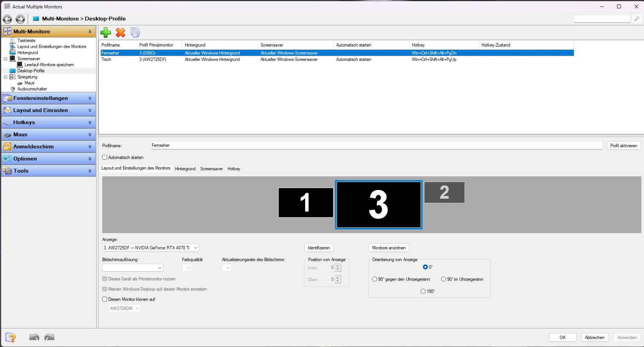Image resolution: width=644 pixels, height=347 pixels.
Task: Click the Anmeldeschirm key icon
Action: [7, 147]
